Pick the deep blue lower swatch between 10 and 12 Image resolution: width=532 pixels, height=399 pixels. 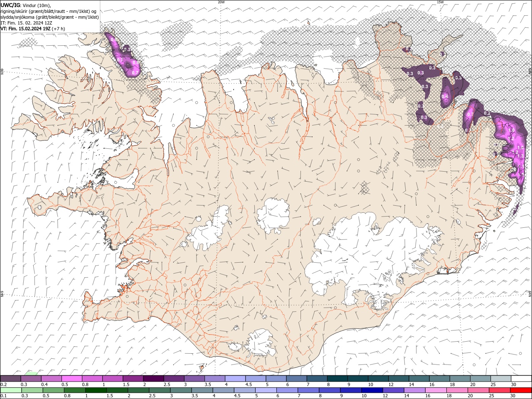coord(372,390)
